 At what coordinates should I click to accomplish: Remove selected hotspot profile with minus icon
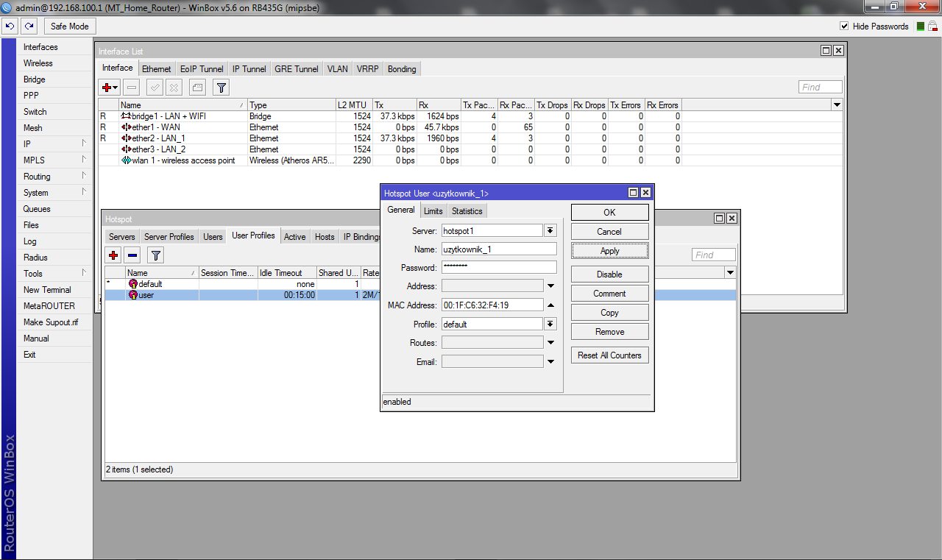point(132,255)
